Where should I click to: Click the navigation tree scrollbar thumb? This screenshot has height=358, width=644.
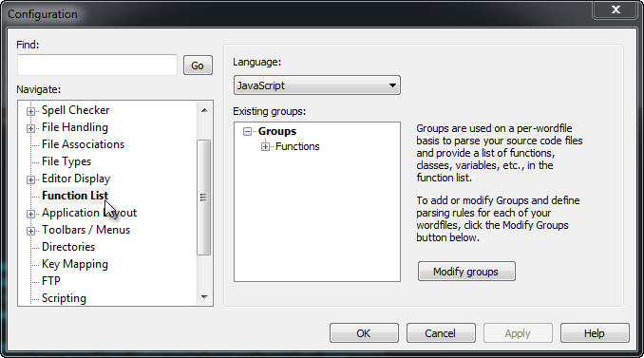203,198
